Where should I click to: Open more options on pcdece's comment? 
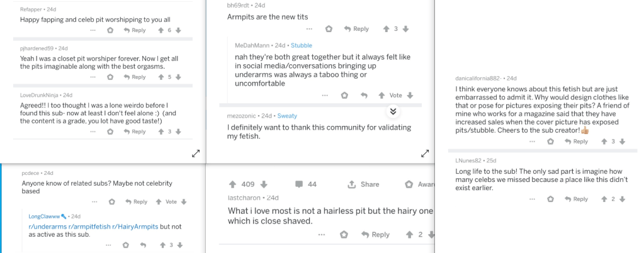[x=94, y=202]
